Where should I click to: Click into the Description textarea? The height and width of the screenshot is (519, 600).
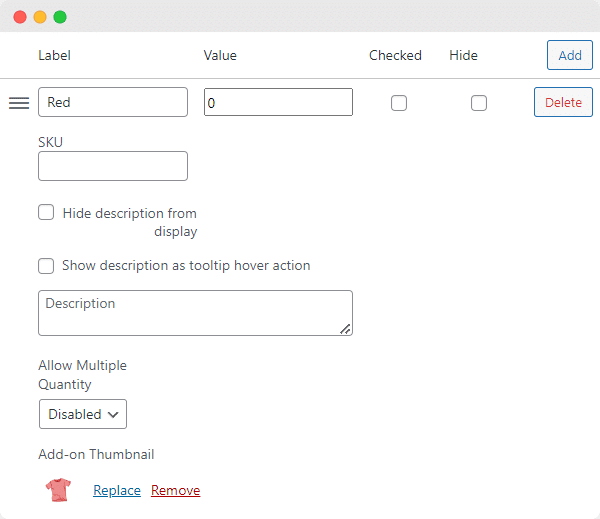point(195,313)
